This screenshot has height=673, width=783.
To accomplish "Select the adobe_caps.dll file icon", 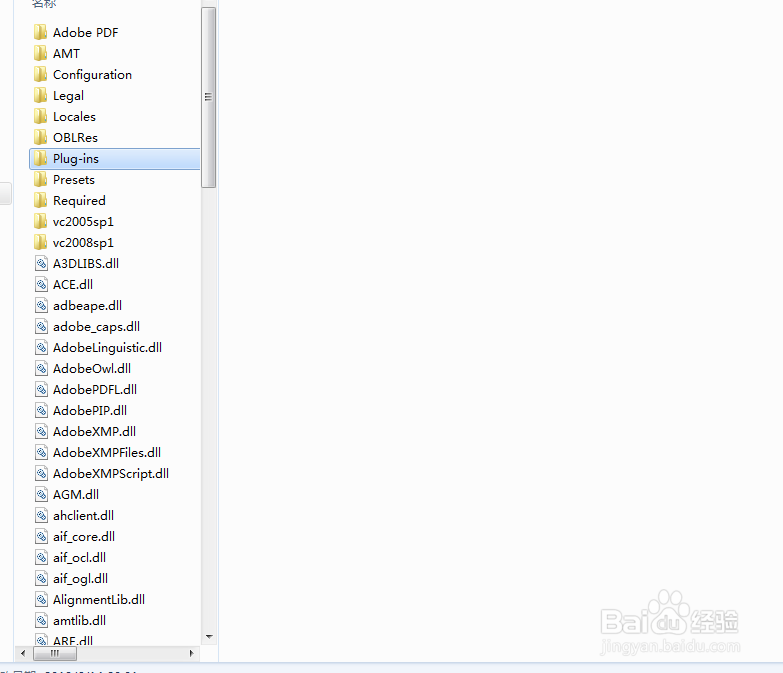I will [41, 327].
